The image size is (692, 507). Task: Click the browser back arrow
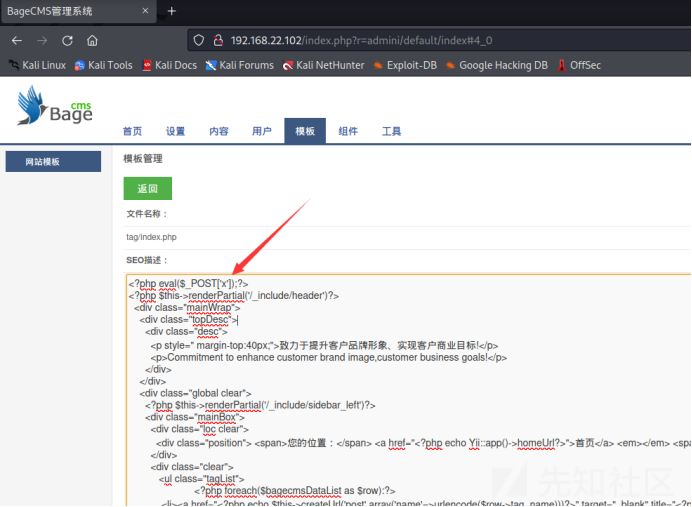(x=17, y=40)
